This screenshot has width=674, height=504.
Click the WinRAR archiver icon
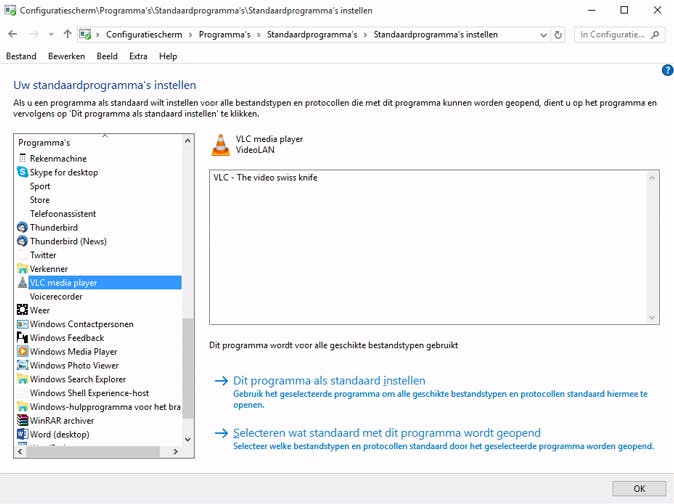point(22,420)
